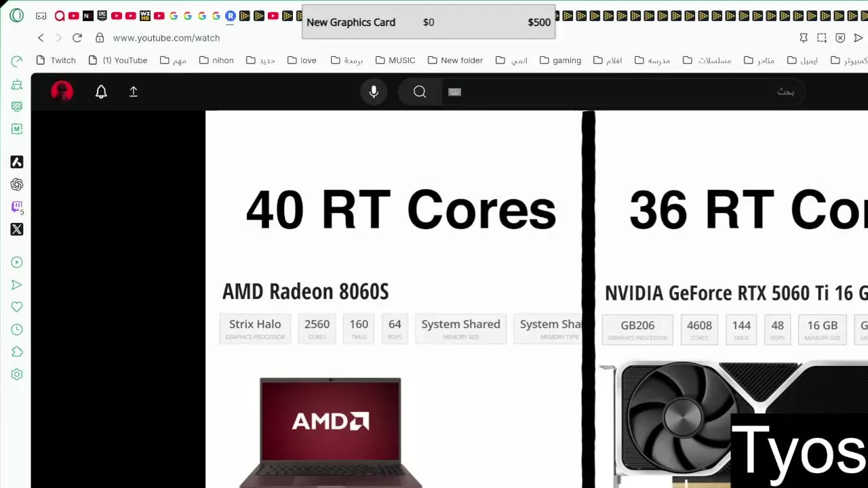Click the YouTube upload arrow
The image size is (868, 488).
pyautogui.click(x=134, y=91)
